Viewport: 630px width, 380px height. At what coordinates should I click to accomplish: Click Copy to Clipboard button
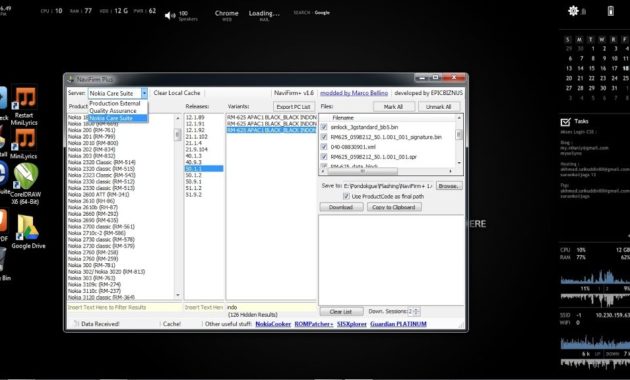[x=394, y=207]
